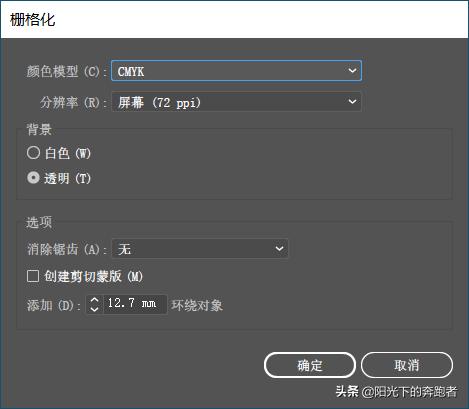Open the 分辨率 屏幕 (72 ppi) dropdown

236,102
